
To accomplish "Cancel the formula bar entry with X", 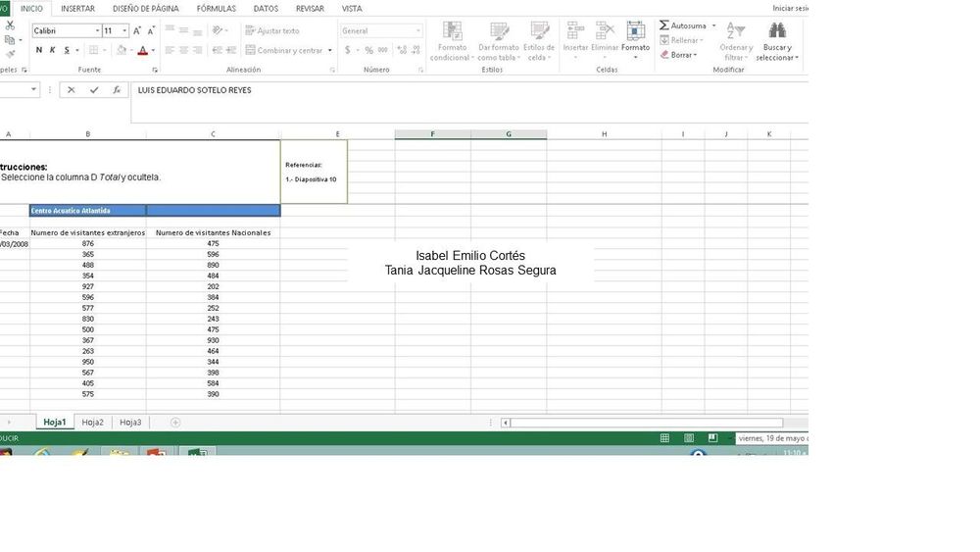I will tap(72, 90).
